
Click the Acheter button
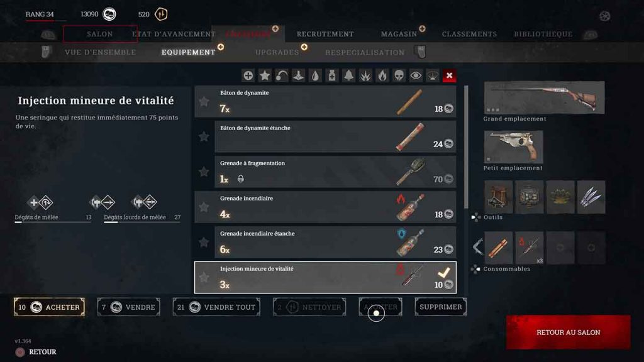[49, 307]
